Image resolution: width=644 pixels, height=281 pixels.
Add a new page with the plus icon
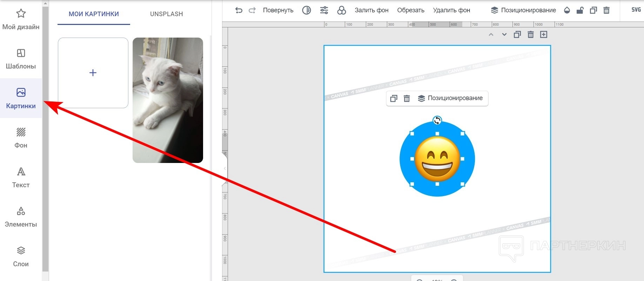544,34
